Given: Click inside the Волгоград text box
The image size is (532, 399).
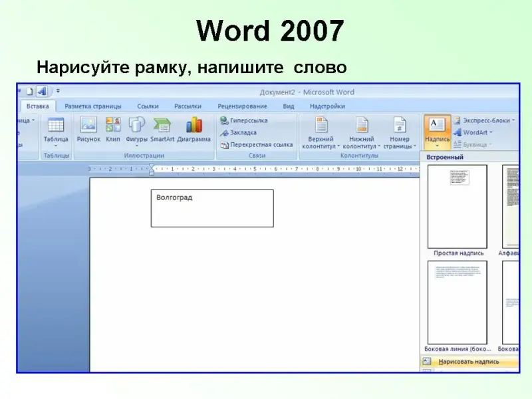Looking at the screenshot, I should [x=211, y=208].
